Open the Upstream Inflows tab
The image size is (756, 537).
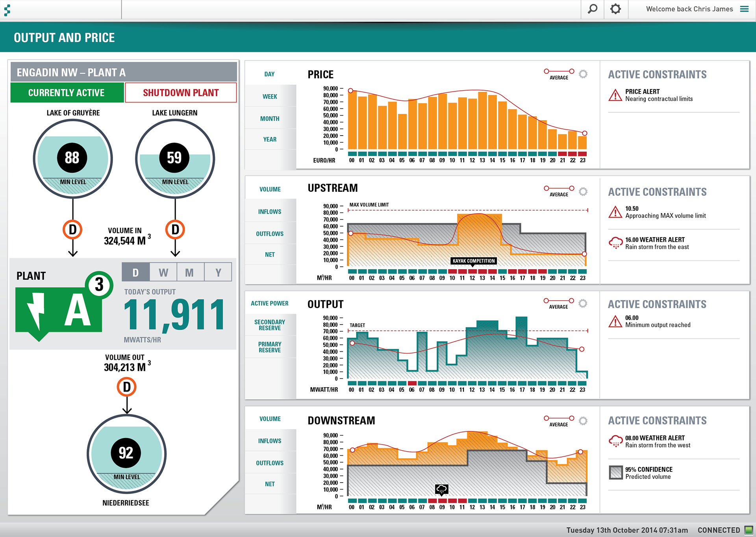pyautogui.click(x=270, y=212)
